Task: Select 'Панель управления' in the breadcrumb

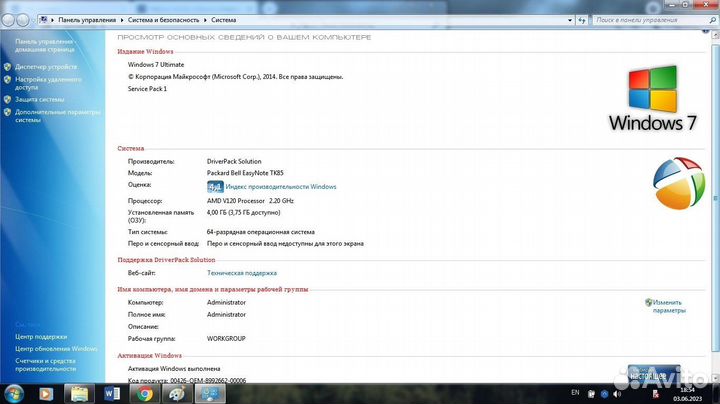Action: (87, 20)
